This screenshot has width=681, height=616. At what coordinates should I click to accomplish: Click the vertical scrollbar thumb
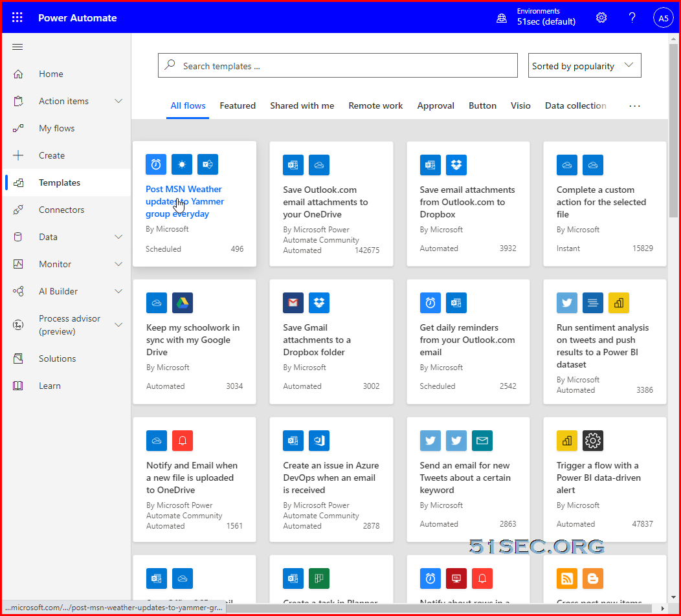673,130
